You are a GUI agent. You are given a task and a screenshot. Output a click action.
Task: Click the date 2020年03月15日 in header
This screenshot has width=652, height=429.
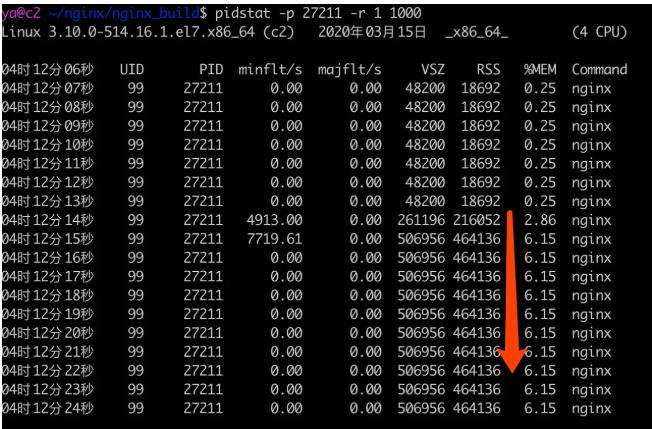point(372,32)
